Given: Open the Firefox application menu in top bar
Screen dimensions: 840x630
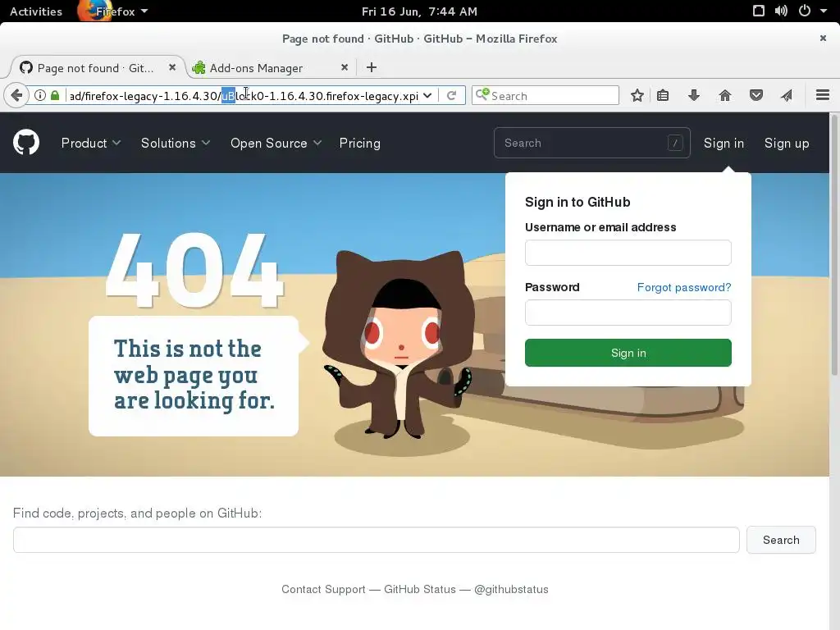Looking at the screenshot, I should 113,11.
